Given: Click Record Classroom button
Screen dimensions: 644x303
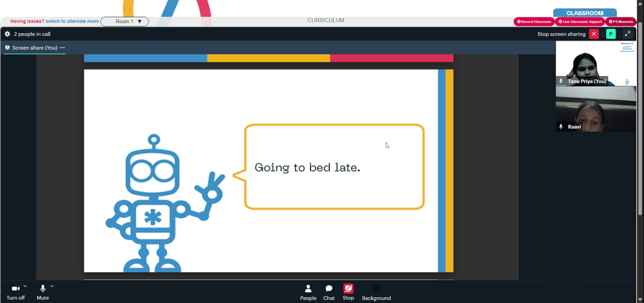Looking at the screenshot, I should [534, 22].
